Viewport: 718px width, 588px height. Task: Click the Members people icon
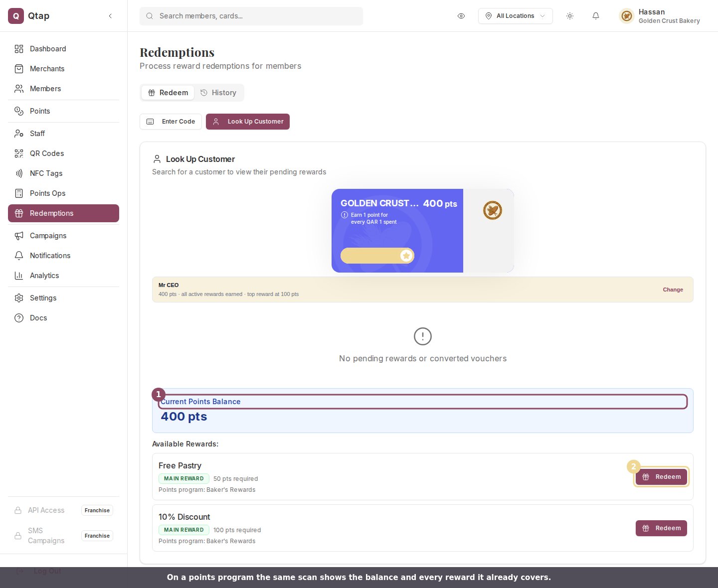(x=19, y=89)
